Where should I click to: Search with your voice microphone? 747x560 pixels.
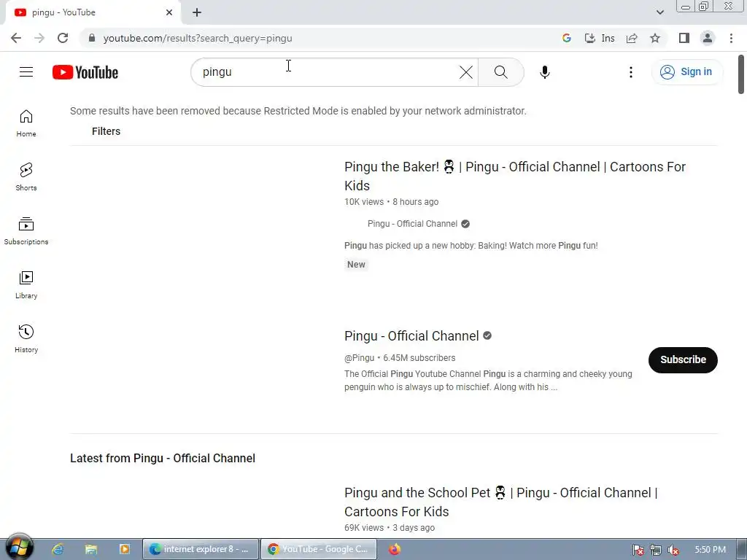tap(544, 72)
